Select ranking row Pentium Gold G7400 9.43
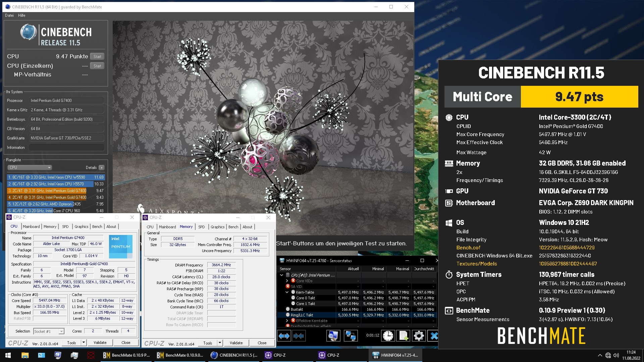 pos(56,197)
